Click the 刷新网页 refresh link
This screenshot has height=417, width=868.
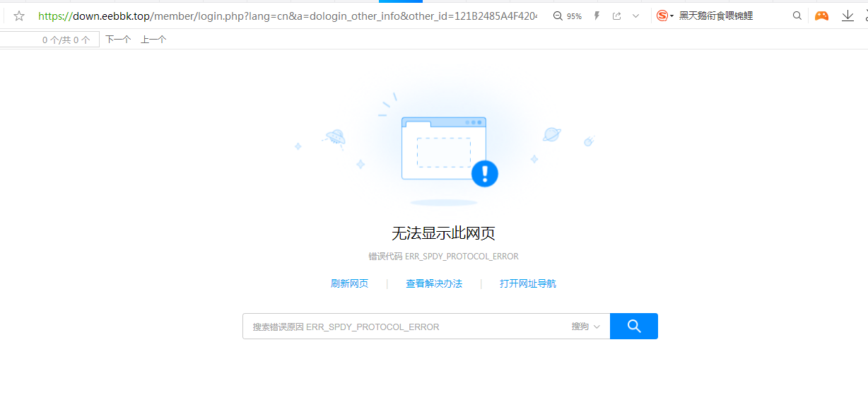349,283
